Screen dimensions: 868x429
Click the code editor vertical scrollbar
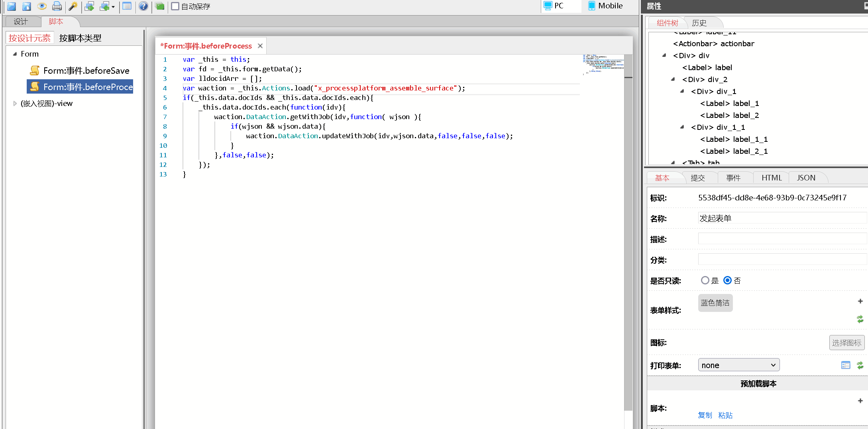tap(628, 239)
